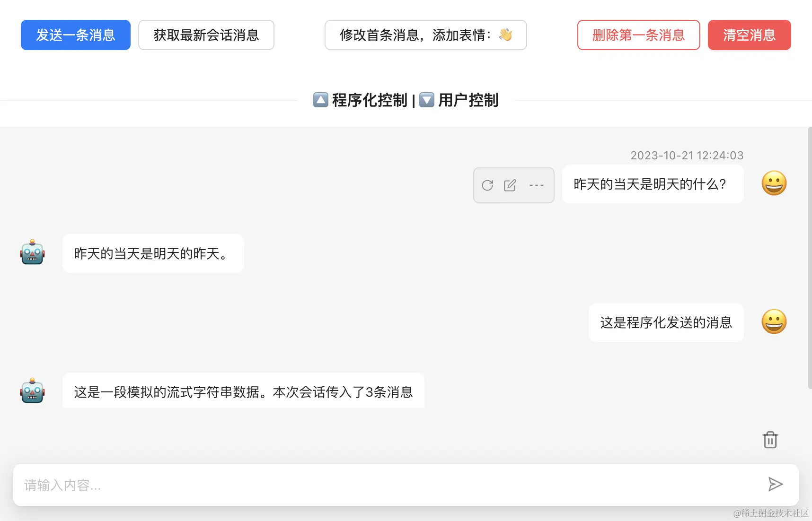Click the red 清空消息 button
Image resolution: width=812 pixels, height=521 pixels.
tap(750, 35)
